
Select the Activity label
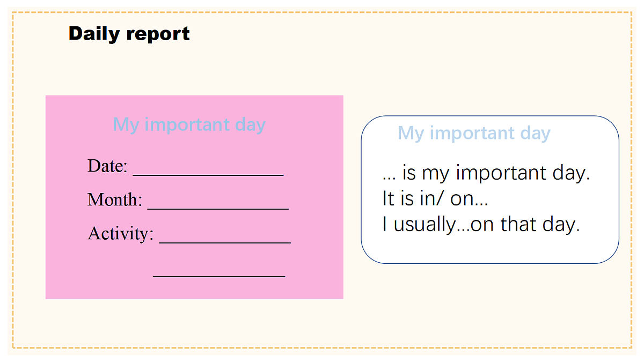coord(120,233)
